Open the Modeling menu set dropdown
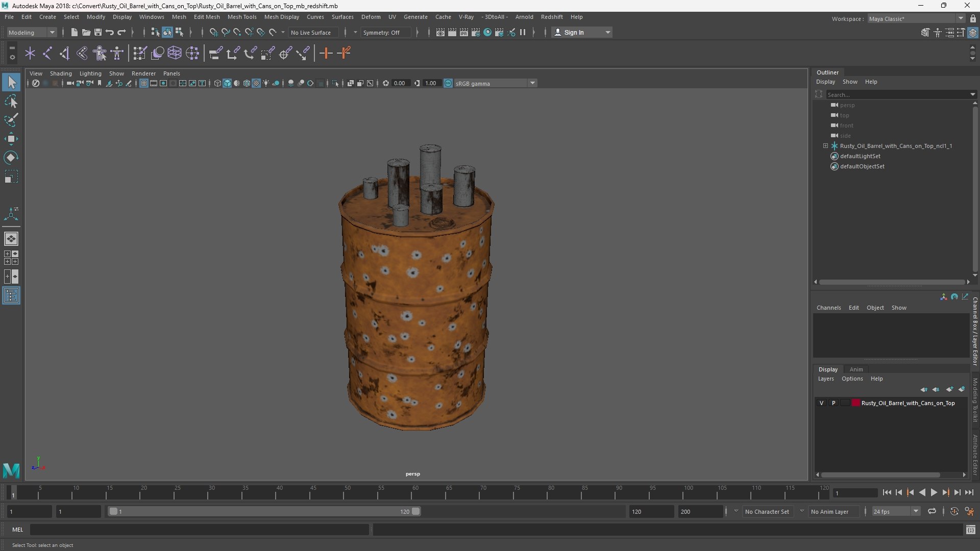 (32, 32)
